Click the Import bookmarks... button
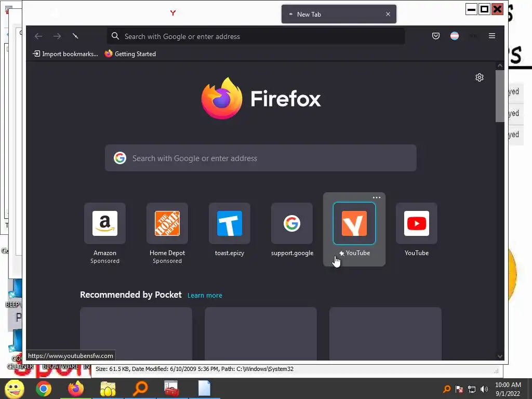Screen dimensions: 532x399 click(65, 54)
